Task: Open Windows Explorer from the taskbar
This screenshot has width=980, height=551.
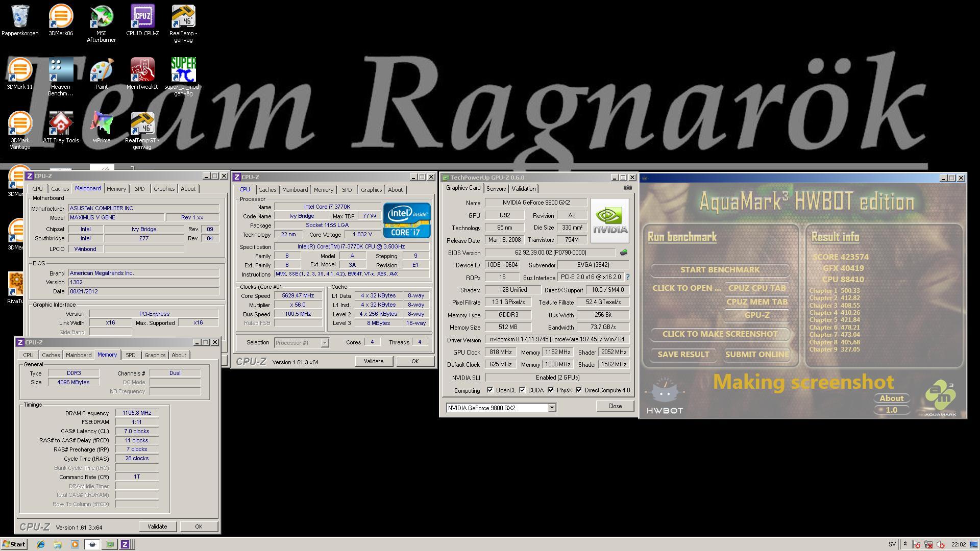Action: pos(58,544)
